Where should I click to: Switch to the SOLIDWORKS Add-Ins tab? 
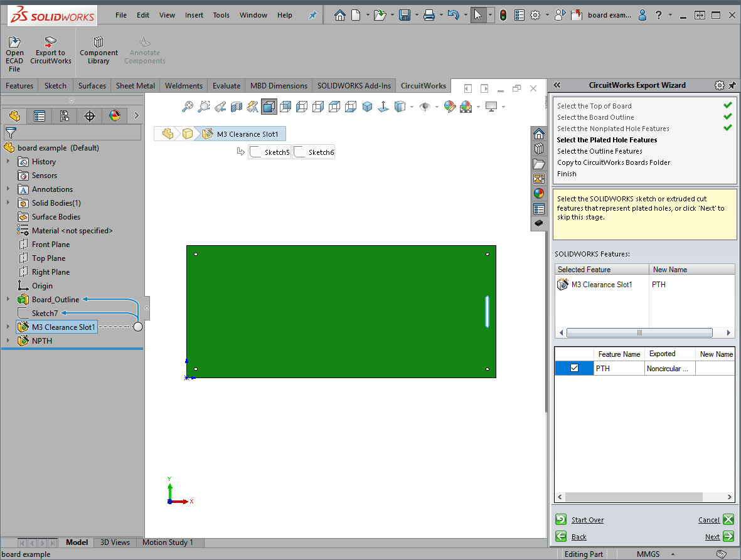pos(354,85)
